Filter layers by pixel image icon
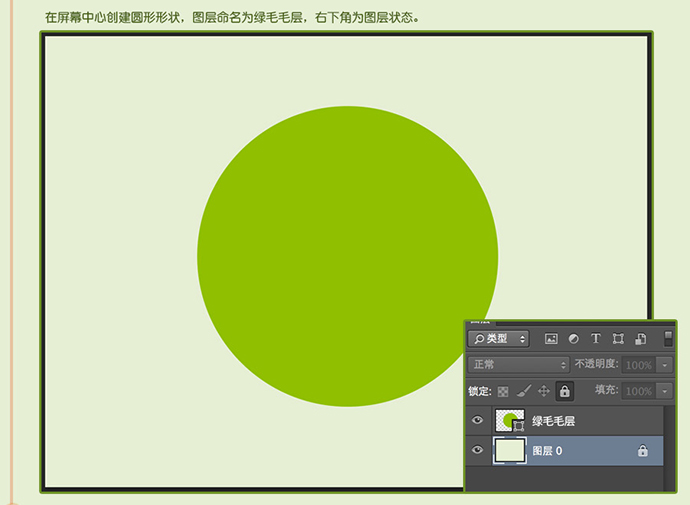Screen dimensions: 690x505 [551, 339]
